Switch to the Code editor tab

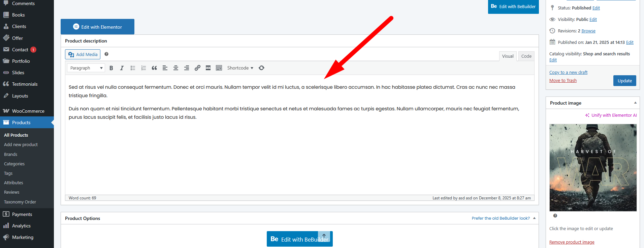point(526,56)
